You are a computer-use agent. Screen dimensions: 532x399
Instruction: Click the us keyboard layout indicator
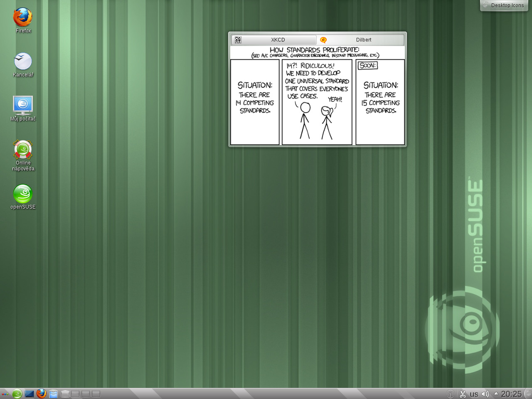pos(474,394)
